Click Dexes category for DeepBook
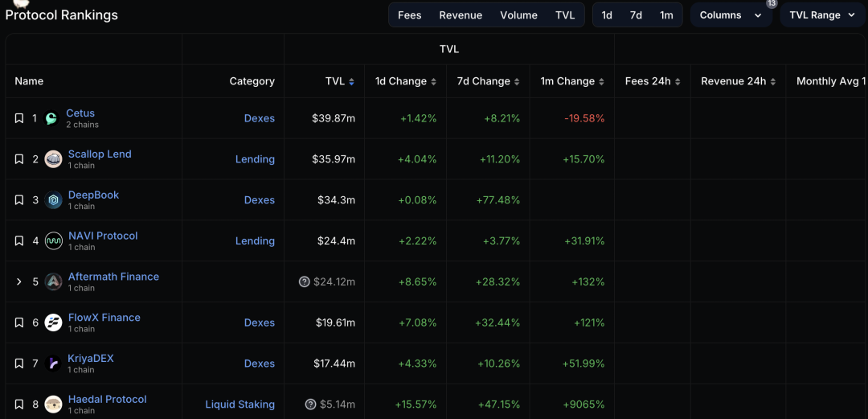 tap(260, 200)
